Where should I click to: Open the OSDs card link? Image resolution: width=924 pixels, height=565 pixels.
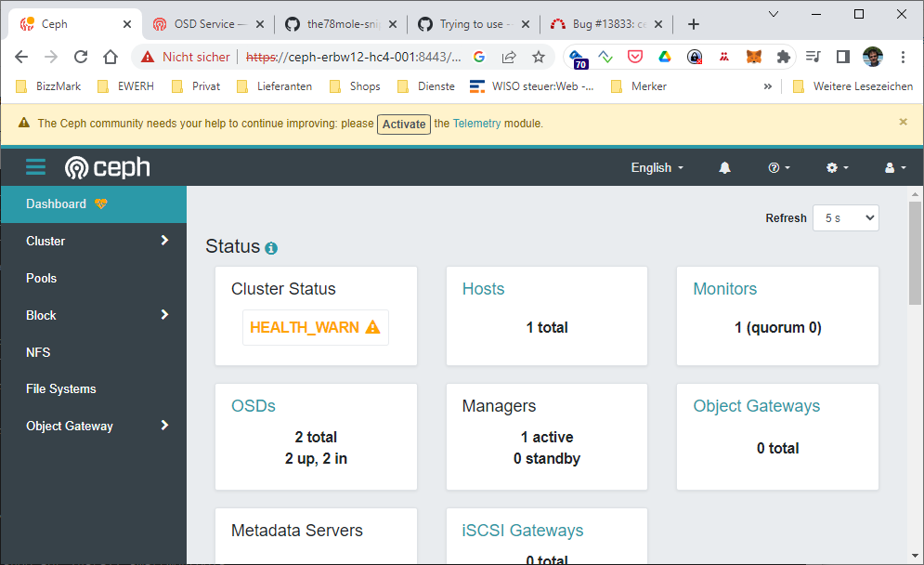(254, 406)
